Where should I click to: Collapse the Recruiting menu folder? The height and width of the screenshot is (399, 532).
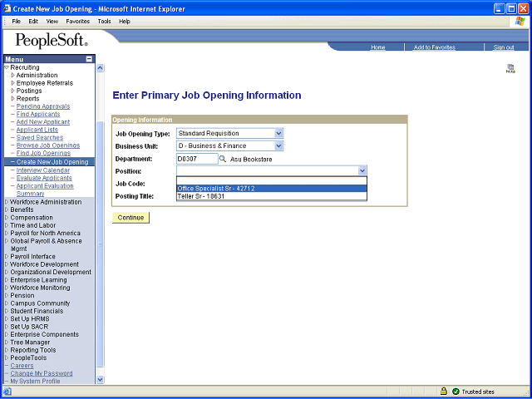(7, 67)
